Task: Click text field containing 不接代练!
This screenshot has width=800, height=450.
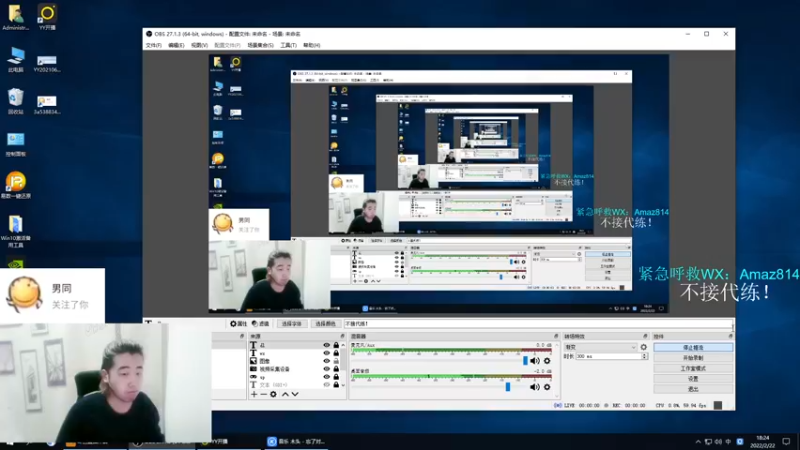Action: 538,323
